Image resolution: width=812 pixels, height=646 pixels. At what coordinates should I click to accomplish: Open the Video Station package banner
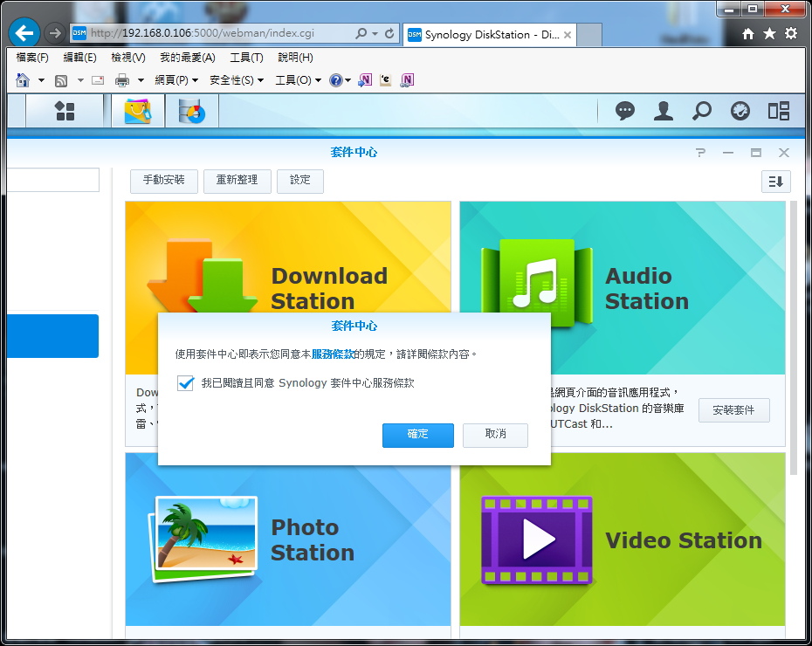(x=623, y=539)
